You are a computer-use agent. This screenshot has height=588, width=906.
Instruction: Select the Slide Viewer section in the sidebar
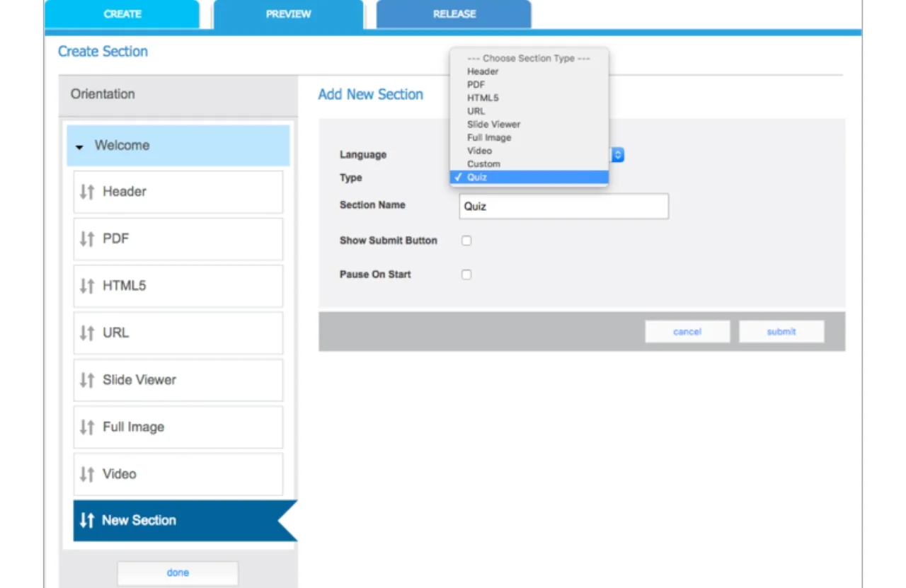tap(178, 380)
